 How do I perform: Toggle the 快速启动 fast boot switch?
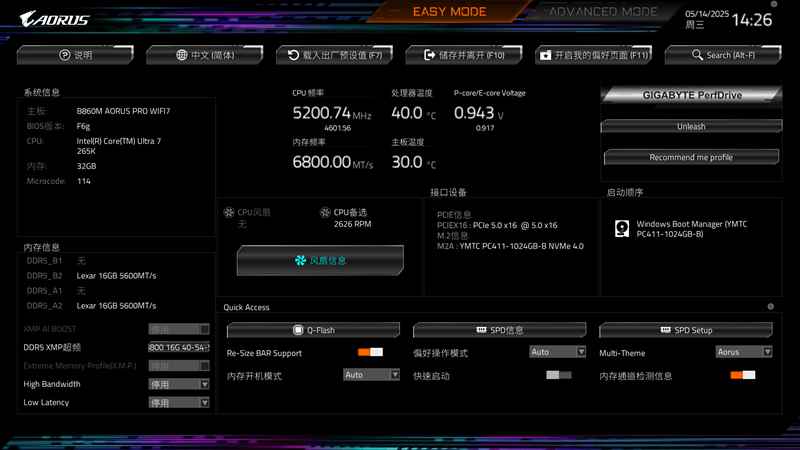[559, 375]
